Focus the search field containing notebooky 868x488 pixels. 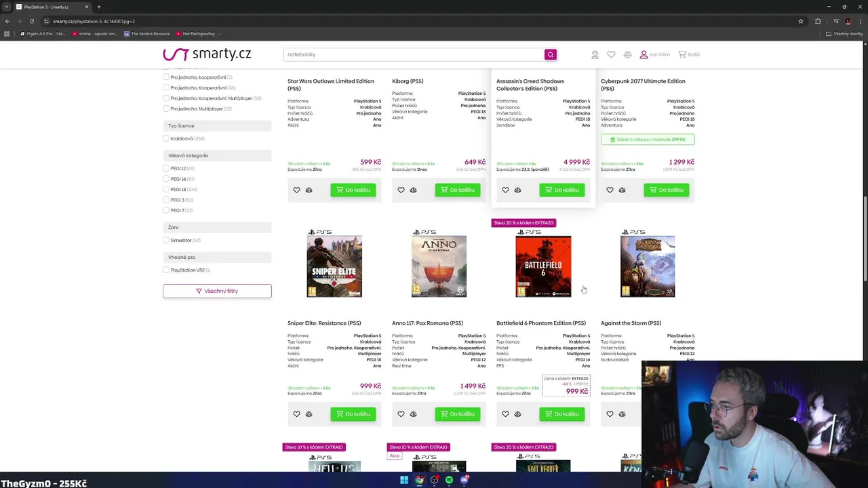pyautogui.click(x=414, y=54)
